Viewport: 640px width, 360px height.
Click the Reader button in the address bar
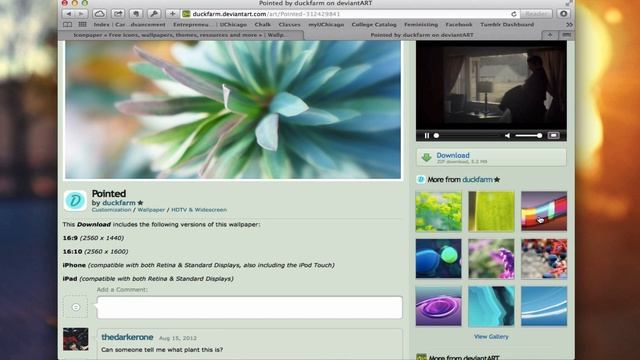pyautogui.click(x=536, y=14)
